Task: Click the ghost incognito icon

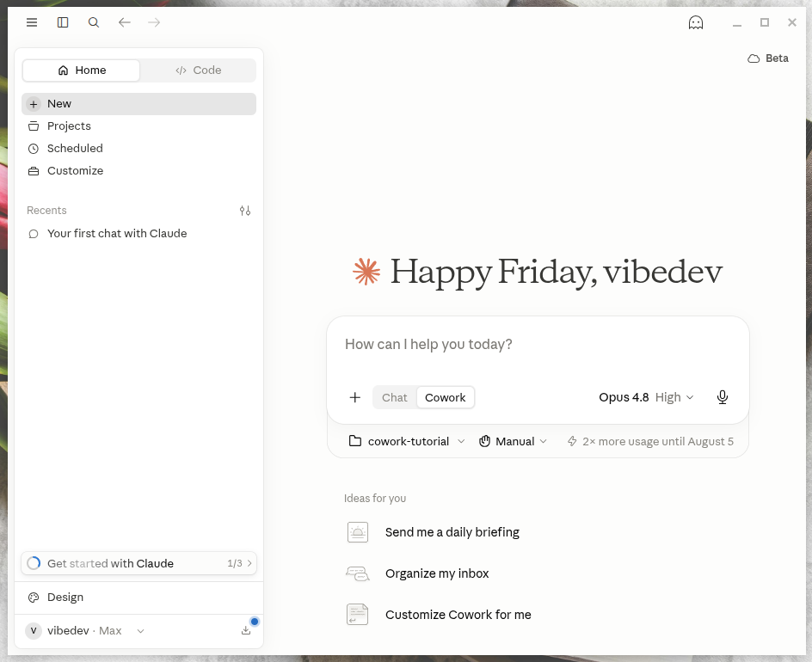Action: click(x=696, y=22)
